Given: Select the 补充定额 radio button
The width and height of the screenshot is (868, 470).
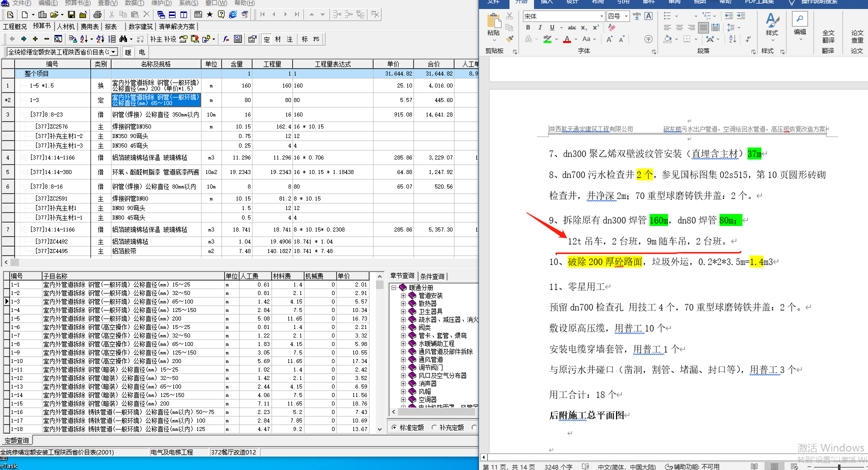Looking at the screenshot, I should (x=434, y=427).
